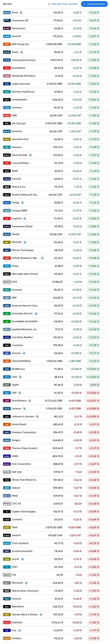The image size is (110, 644).
Task: Click the leaf icon next to Microsoft
Action: [x=26, y=583]
